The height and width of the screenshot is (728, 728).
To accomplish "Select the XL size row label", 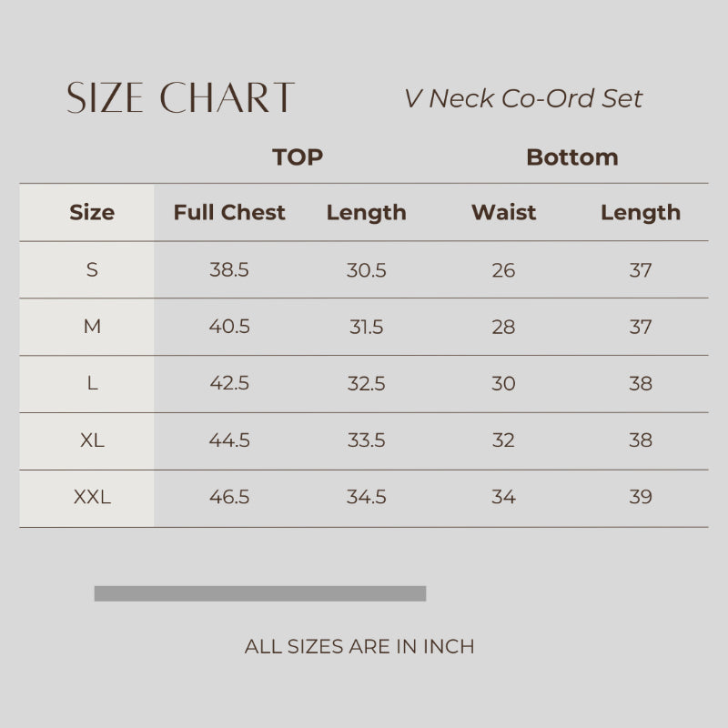I will point(92,440).
